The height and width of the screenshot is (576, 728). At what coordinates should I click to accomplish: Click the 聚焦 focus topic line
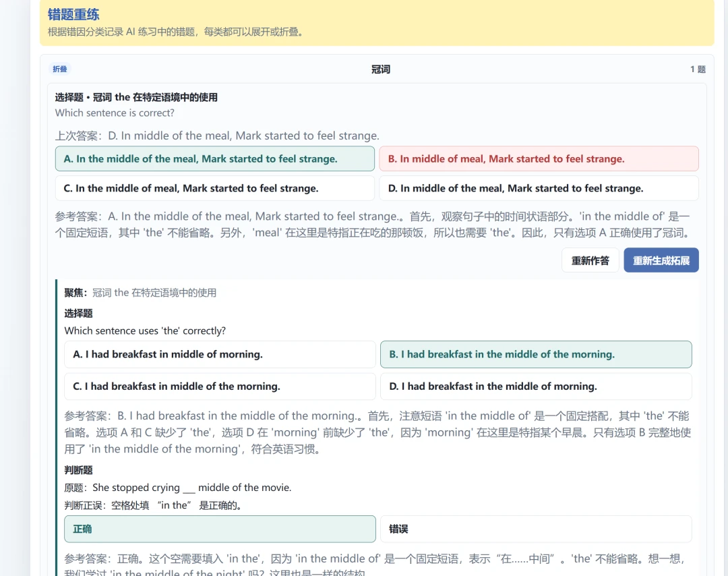click(140, 293)
